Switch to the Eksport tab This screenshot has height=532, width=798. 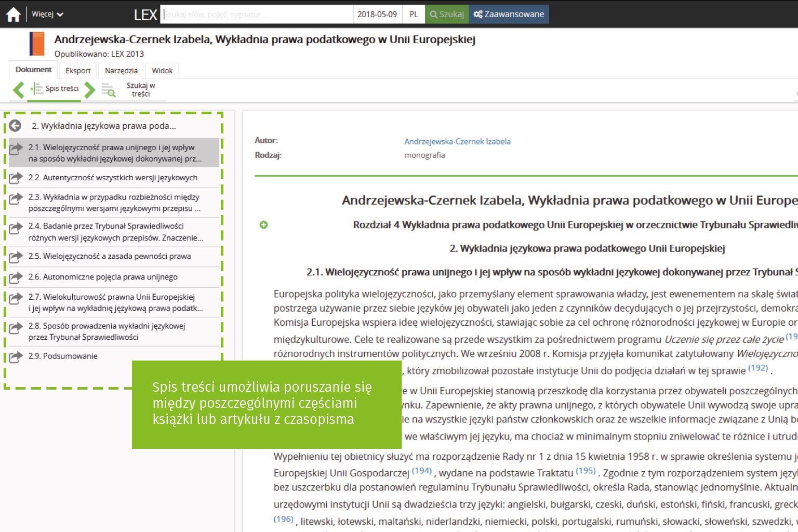78,71
